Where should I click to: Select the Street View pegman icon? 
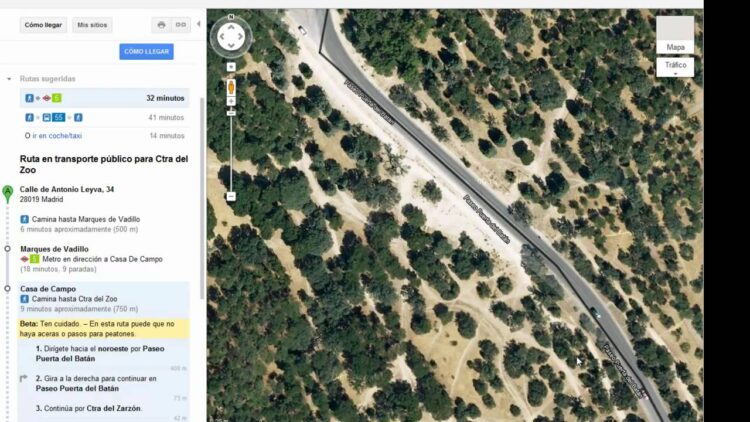click(231, 87)
